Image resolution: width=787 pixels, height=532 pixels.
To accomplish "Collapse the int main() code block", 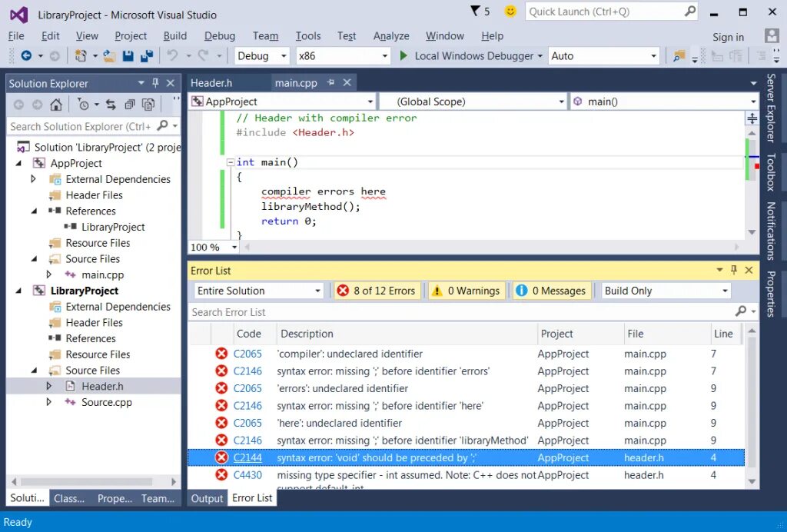I will (231, 162).
